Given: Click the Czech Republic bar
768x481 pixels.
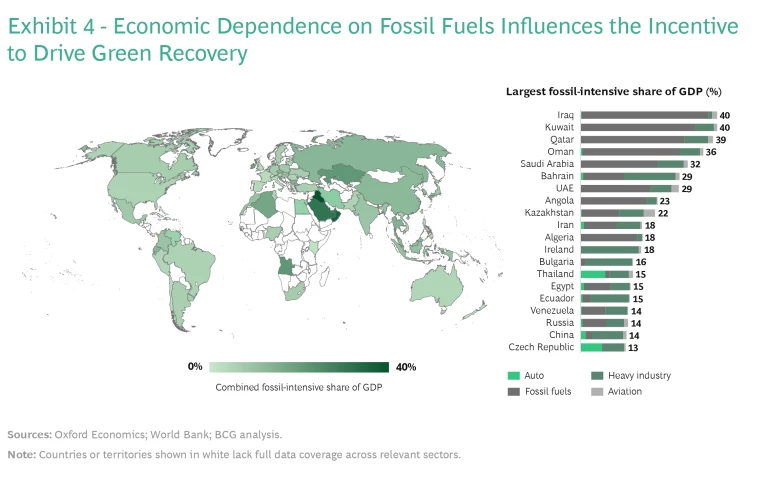Looking at the screenshot, I should point(602,347).
